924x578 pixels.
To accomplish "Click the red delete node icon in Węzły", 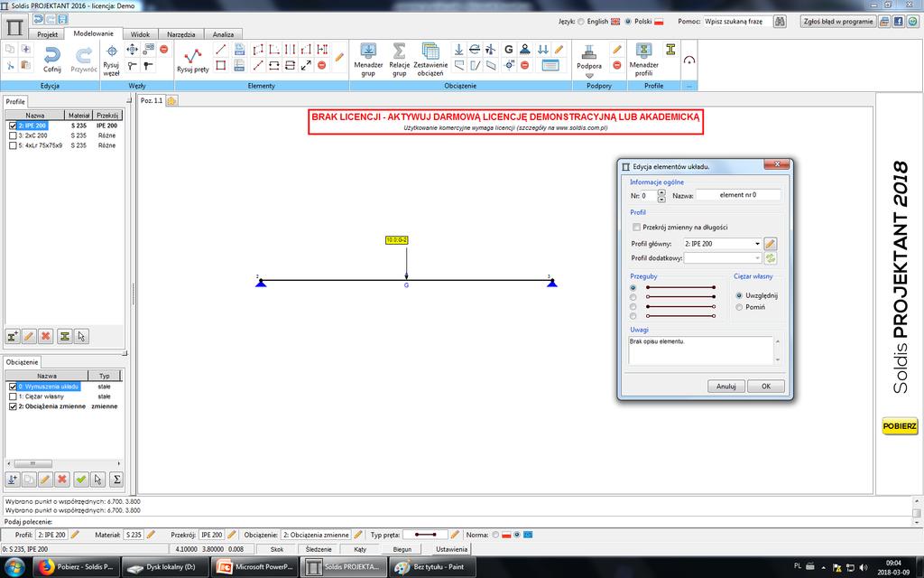I will pos(164,50).
